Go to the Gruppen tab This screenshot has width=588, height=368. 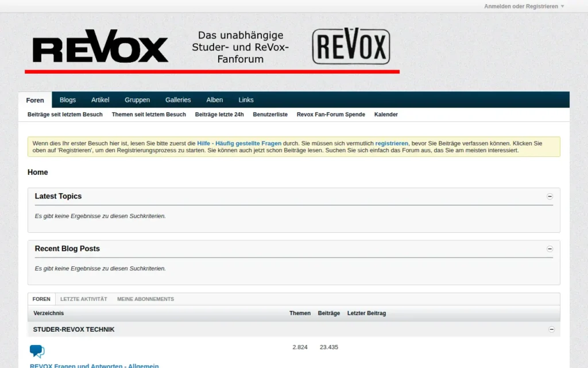(x=137, y=100)
